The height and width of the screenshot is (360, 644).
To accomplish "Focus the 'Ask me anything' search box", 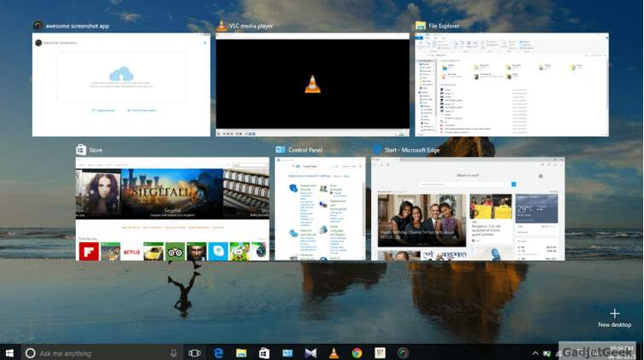I will point(102,353).
